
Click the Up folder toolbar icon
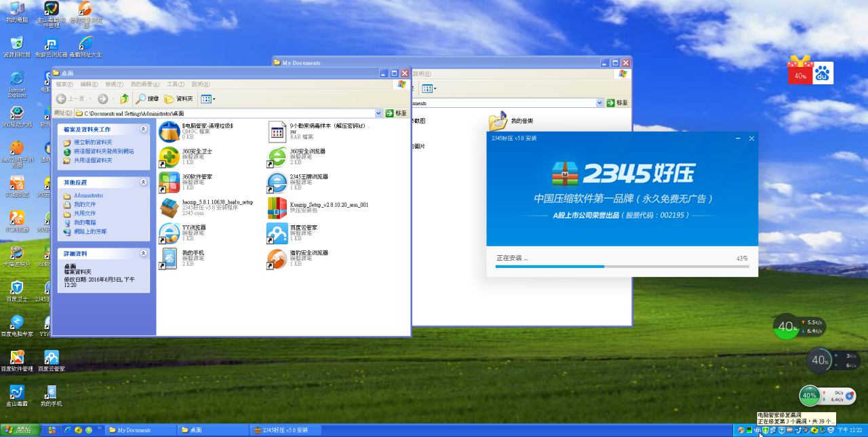[x=125, y=99]
